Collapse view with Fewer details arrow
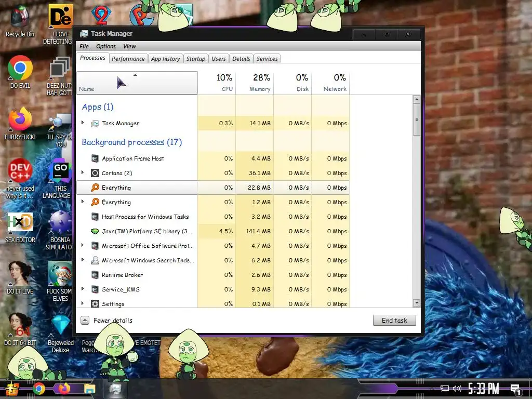The height and width of the screenshot is (399, 532). pyautogui.click(x=85, y=320)
